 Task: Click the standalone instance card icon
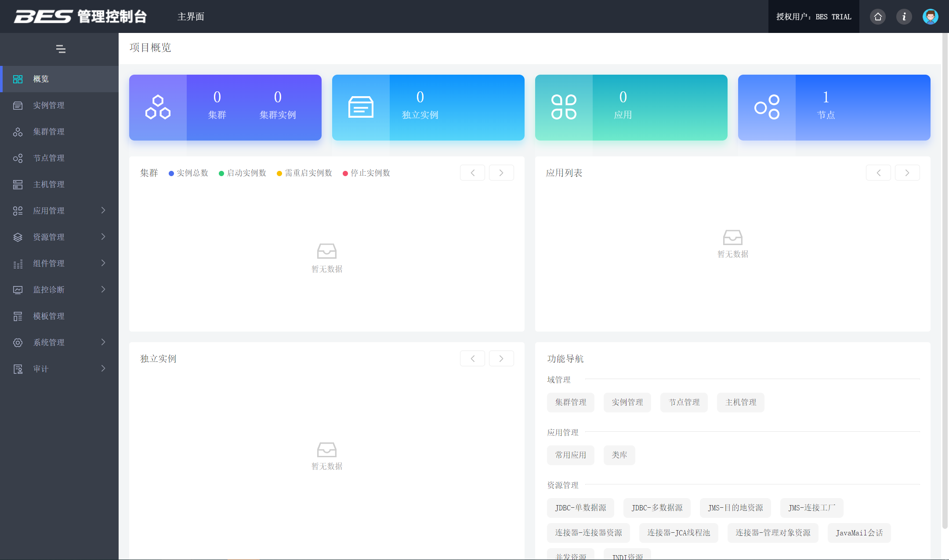tap(361, 108)
